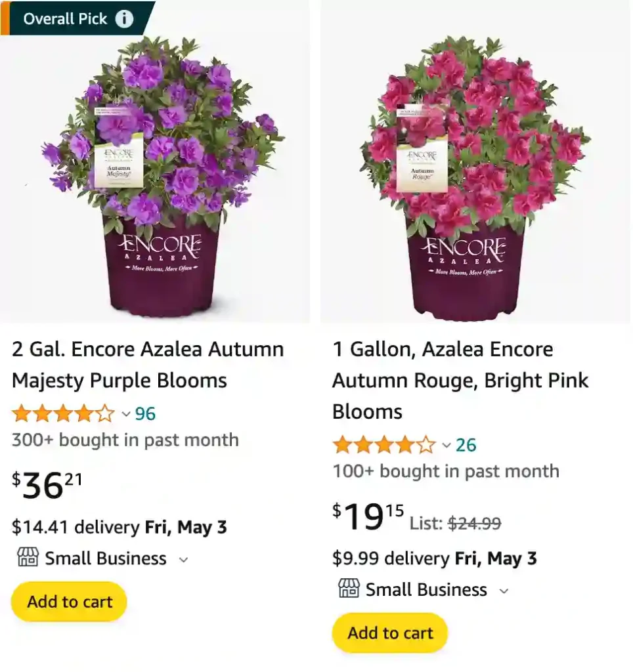Click the Small Business storefront icon for Autumn Majesty
This screenshot has width=633, height=672.
(27, 558)
